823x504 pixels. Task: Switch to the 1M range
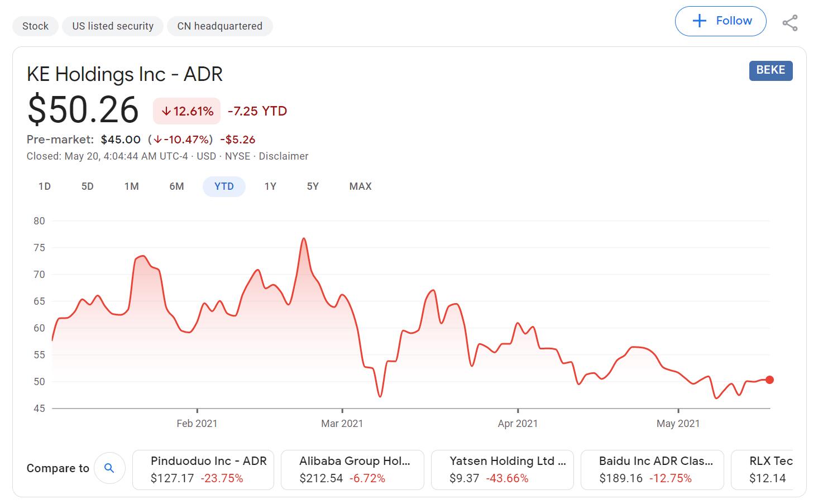point(131,186)
